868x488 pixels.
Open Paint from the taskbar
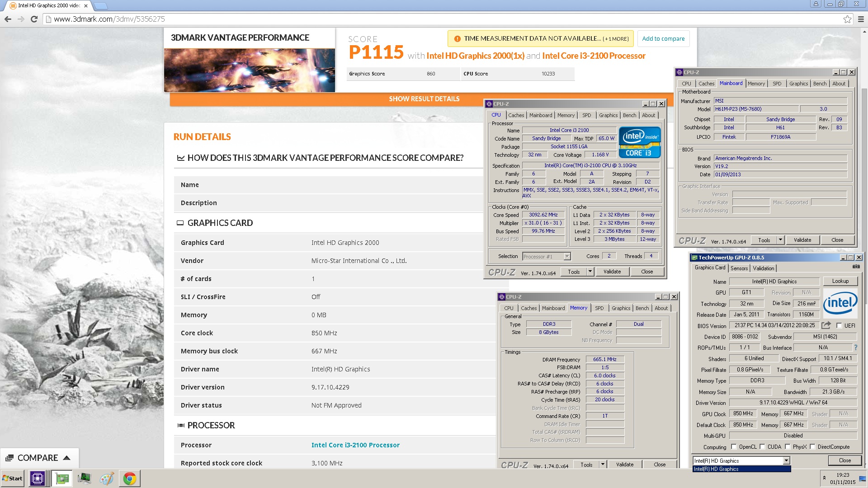pos(107,479)
